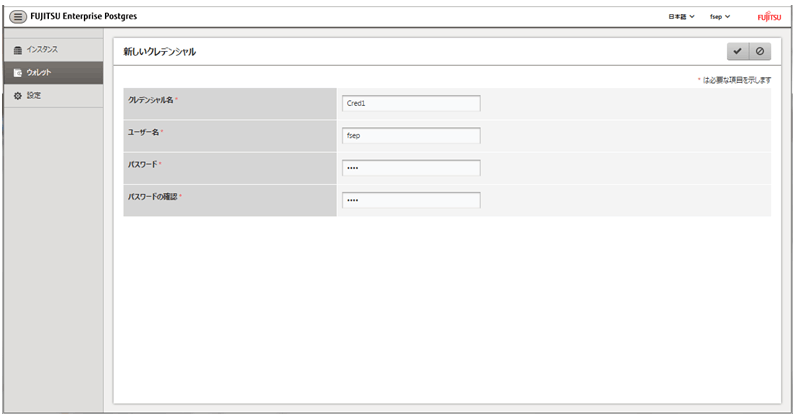Click the FUJITSU Enterprise Postgres title

click(84, 16)
